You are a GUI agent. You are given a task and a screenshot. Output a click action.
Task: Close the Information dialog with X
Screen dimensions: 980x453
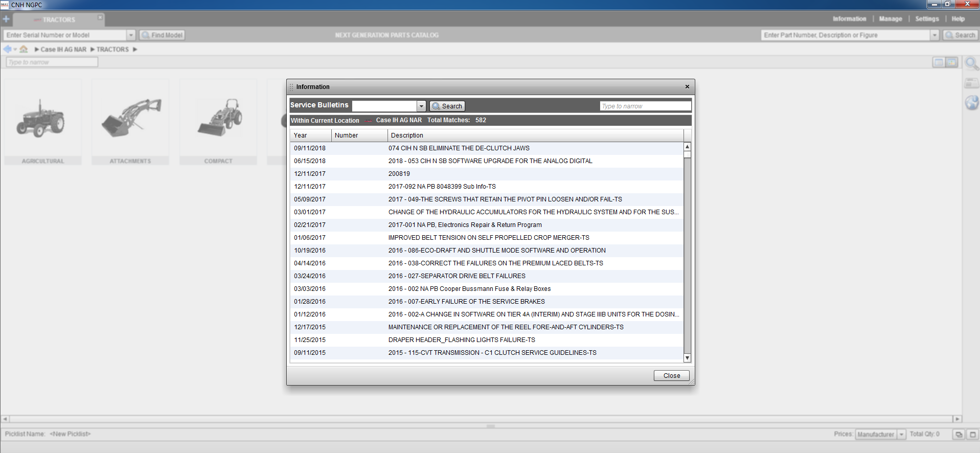pos(687,86)
